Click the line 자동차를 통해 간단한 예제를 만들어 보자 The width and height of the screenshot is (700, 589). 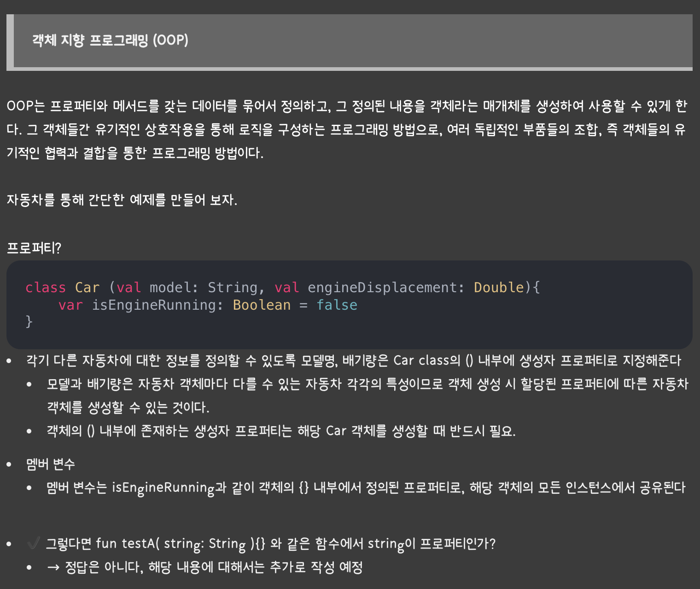pos(122,200)
